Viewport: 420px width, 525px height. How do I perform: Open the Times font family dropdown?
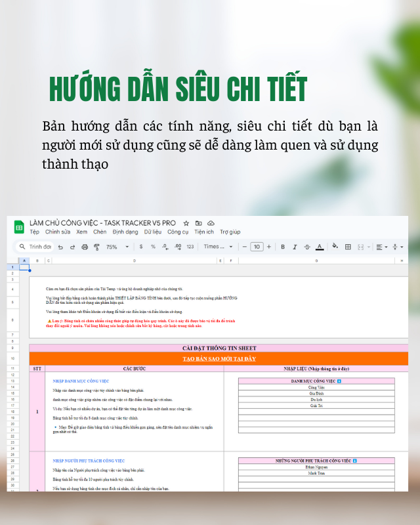[218, 247]
